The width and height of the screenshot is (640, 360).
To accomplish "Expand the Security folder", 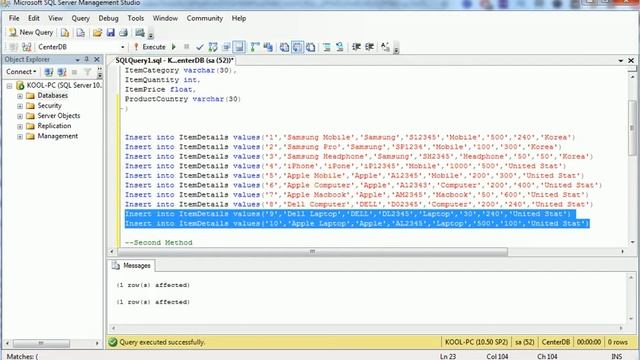I will tap(20, 106).
